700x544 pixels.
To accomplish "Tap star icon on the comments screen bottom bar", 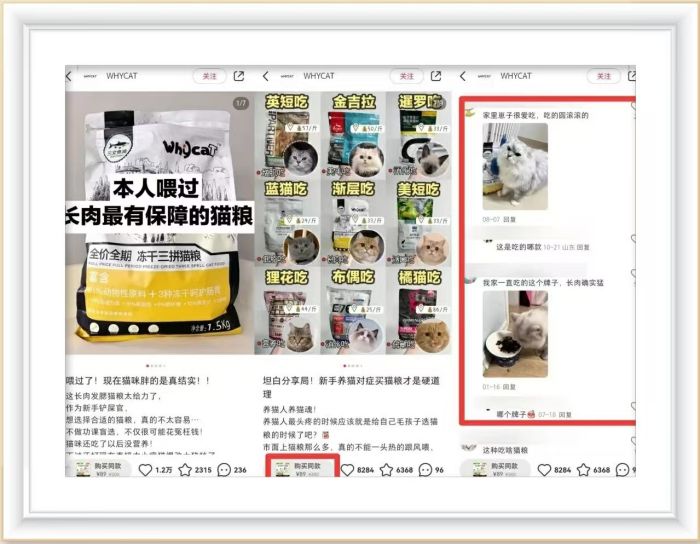I will coord(584,469).
